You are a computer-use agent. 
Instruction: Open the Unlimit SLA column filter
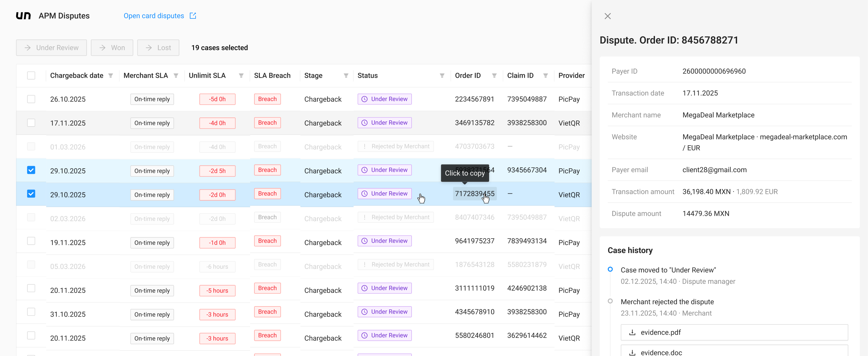241,76
